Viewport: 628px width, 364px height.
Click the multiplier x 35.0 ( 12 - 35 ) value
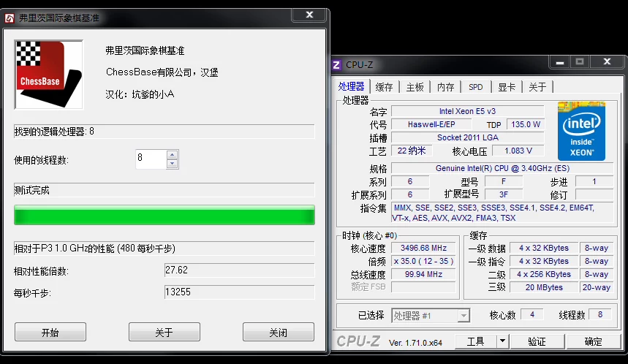(x=423, y=262)
